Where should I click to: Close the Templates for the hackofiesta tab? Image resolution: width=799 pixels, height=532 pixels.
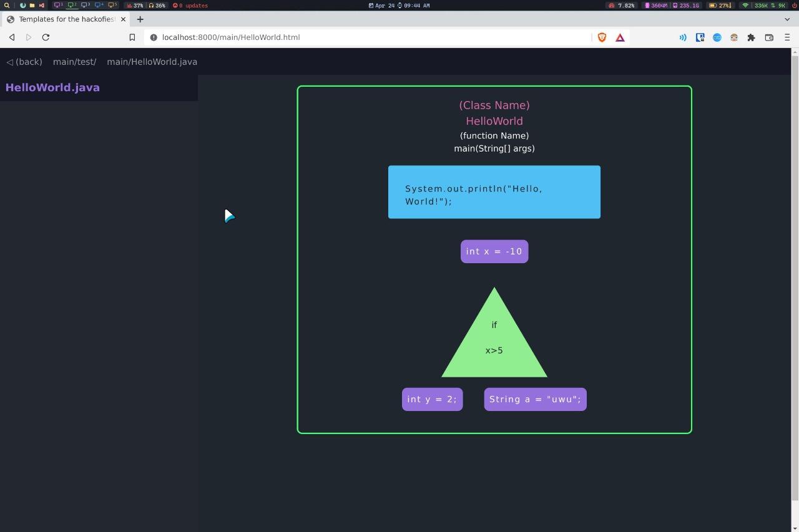click(x=123, y=19)
